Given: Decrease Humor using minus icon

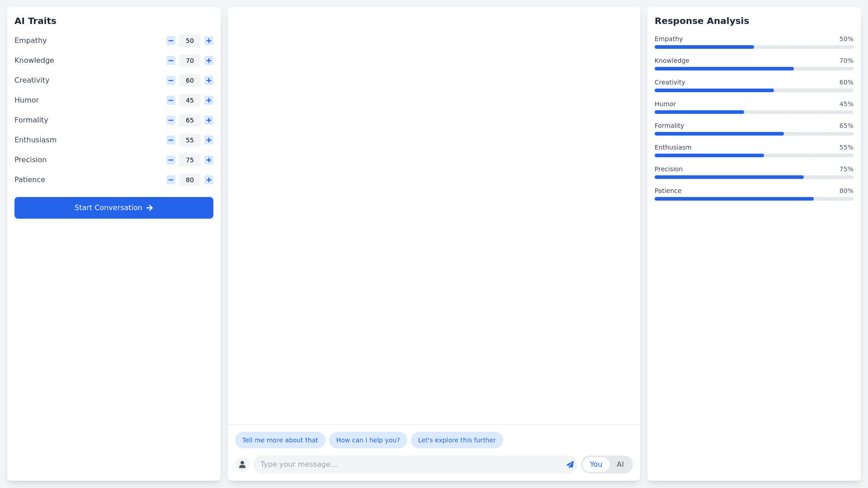Looking at the screenshot, I should [170, 100].
